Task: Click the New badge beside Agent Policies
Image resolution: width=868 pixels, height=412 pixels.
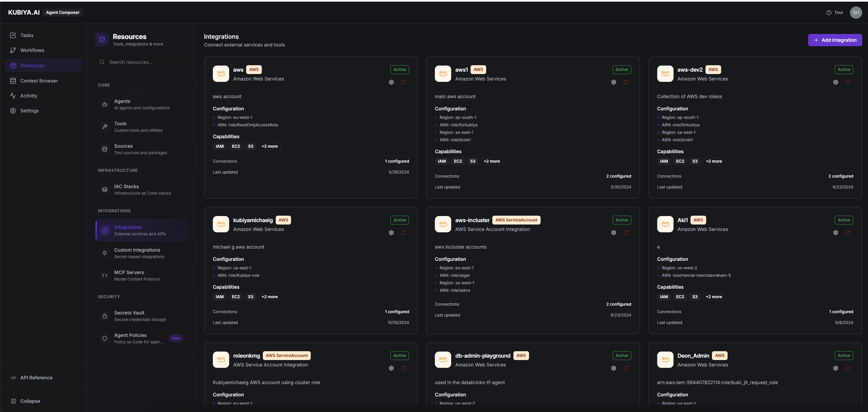Action: tap(176, 338)
